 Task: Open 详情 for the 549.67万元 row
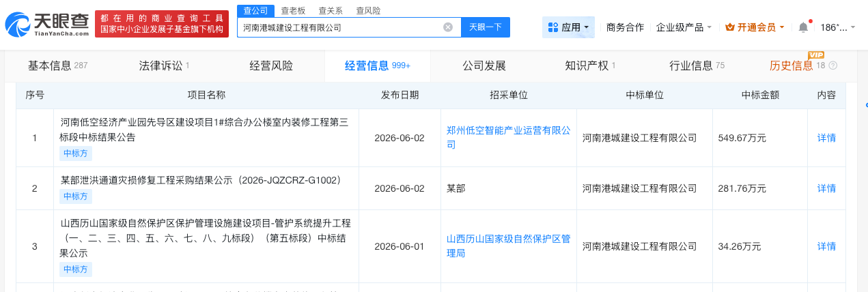pos(826,138)
